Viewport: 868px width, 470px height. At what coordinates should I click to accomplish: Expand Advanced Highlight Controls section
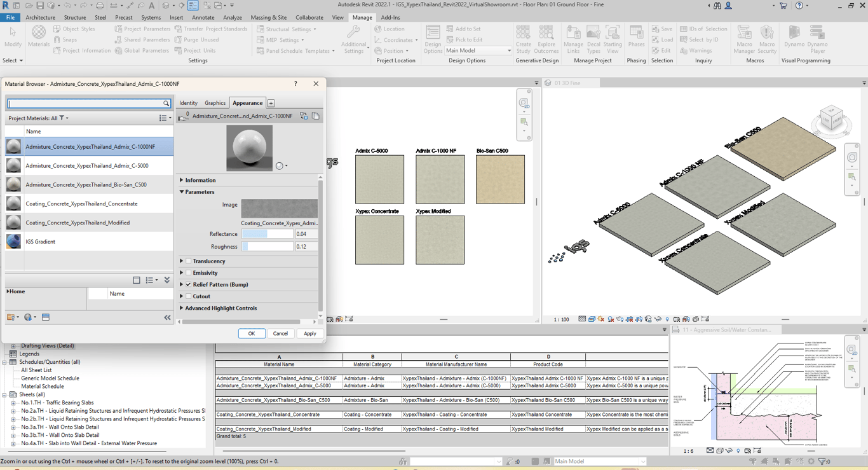tap(182, 308)
